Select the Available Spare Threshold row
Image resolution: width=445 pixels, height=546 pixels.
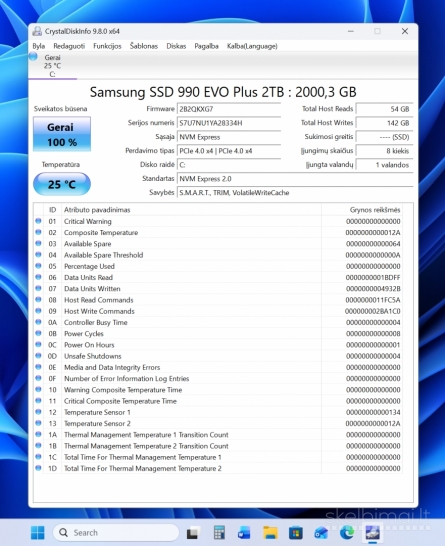[218, 255]
